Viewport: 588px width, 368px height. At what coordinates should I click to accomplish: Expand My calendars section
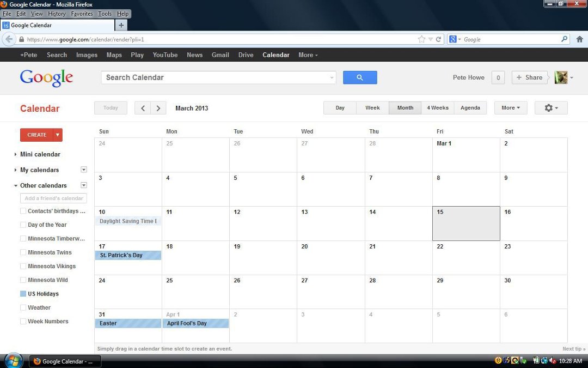[15, 170]
